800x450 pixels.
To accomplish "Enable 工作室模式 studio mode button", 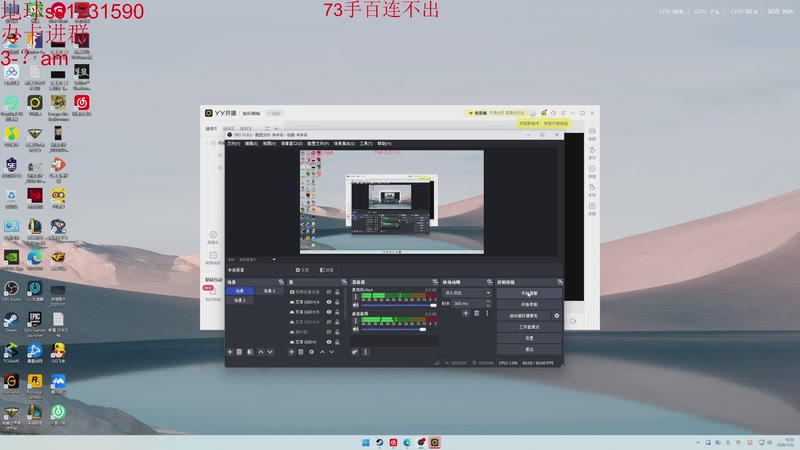I will pos(529,327).
